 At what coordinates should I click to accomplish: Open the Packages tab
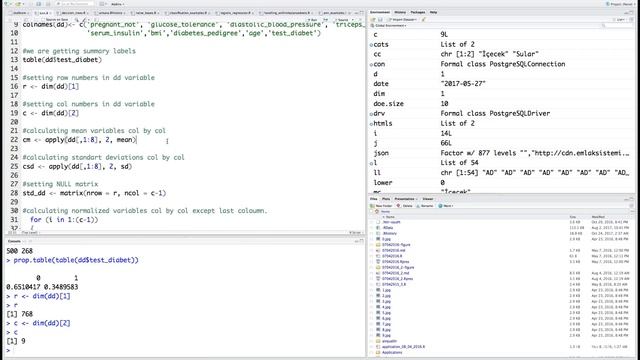click(418, 12)
